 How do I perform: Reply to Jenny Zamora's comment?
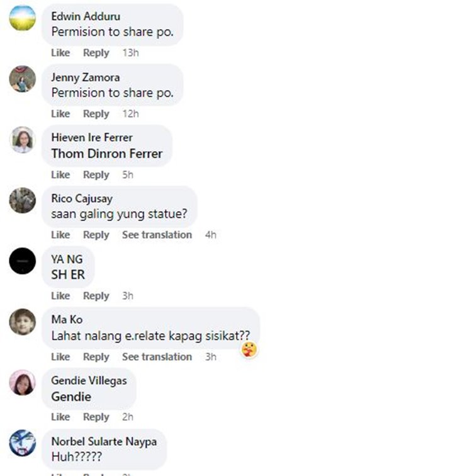(x=96, y=114)
